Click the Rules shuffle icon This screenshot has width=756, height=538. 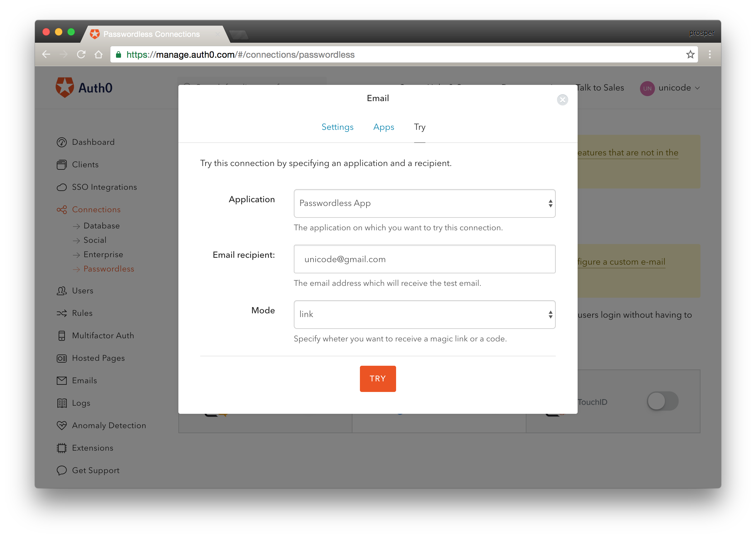pyautogui.click(x=61, y=313)
